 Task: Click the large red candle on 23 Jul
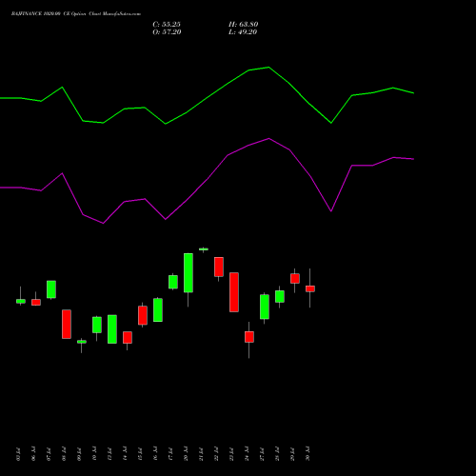[234, 292]
